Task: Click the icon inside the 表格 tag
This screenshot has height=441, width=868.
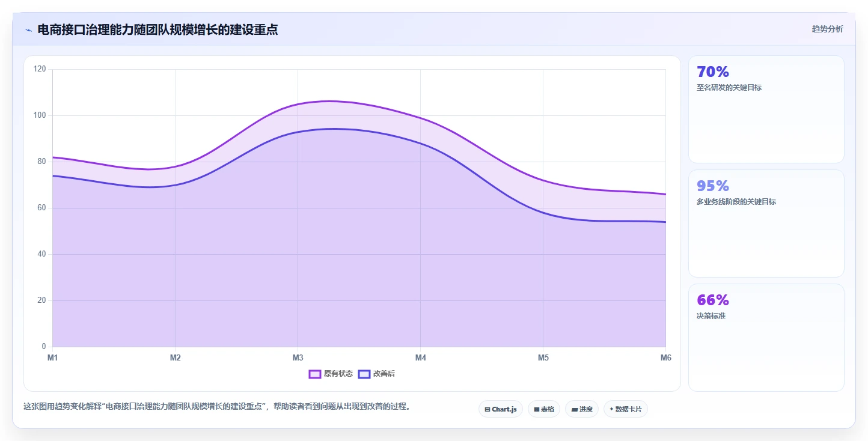Action: click(x=536, y=409)
